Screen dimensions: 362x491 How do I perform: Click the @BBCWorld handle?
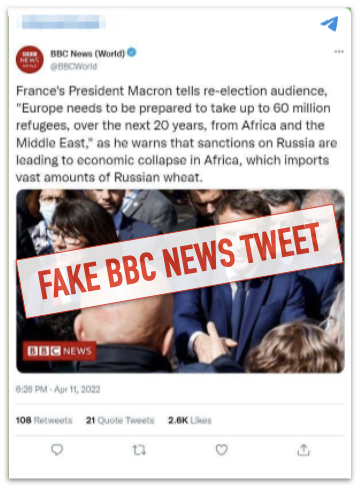pyautogui.click(x=73, y=67)
